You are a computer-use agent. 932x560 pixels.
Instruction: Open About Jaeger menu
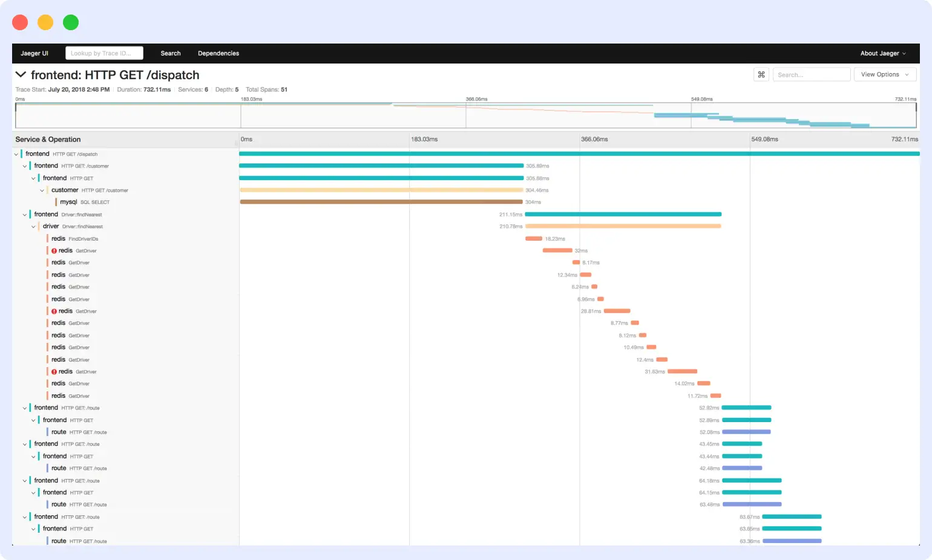point(883,53)
